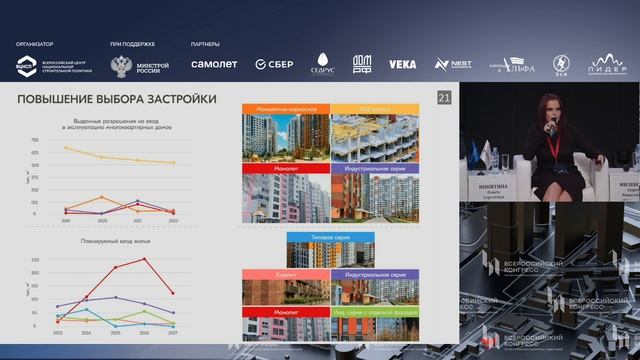640x360 pixels.
Task: Click the green facade finishing series label
Action: tap(375, 312)
